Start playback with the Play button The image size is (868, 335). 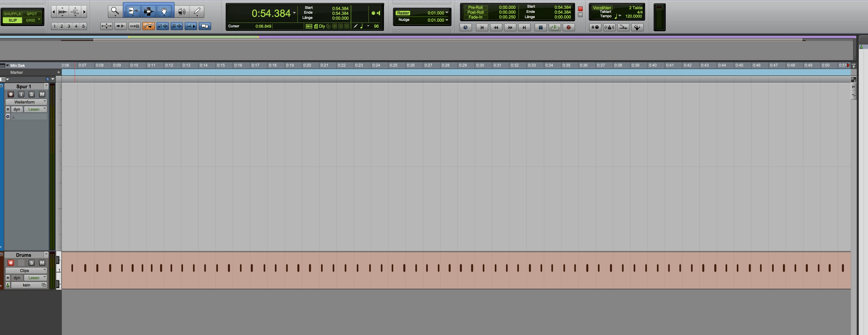click(x=555, y=27)
